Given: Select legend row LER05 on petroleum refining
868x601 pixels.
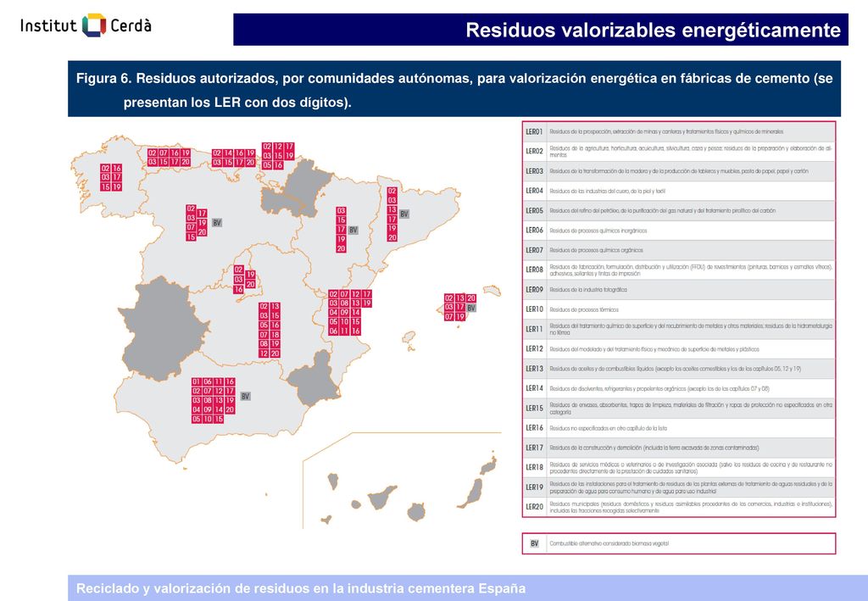Looking at the screenshot, I should pos(679,210).
